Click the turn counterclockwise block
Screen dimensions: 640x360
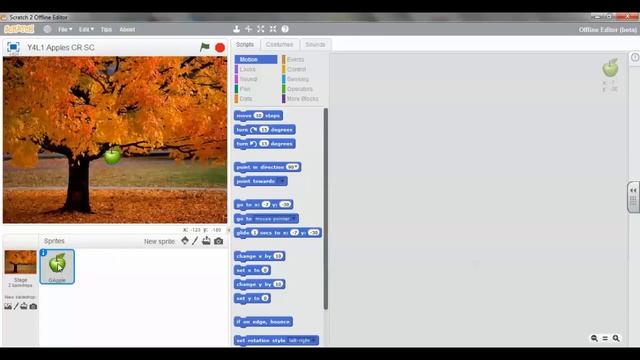264,144
